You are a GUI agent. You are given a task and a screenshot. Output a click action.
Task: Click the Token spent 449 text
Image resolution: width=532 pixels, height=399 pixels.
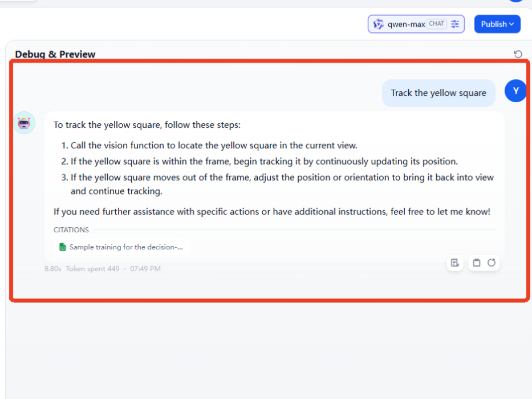92,269
